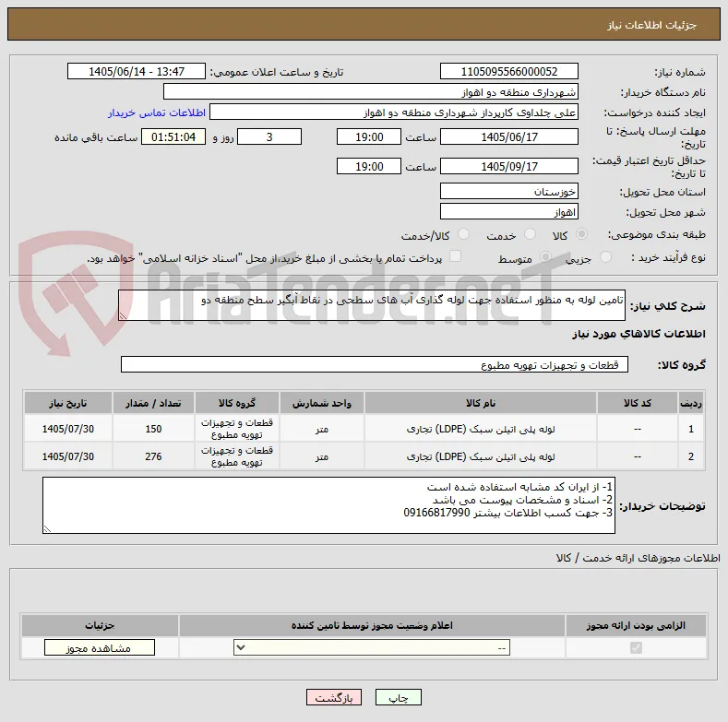Click the quantity cell 276
728x722 pixels.
pos(153,456)
